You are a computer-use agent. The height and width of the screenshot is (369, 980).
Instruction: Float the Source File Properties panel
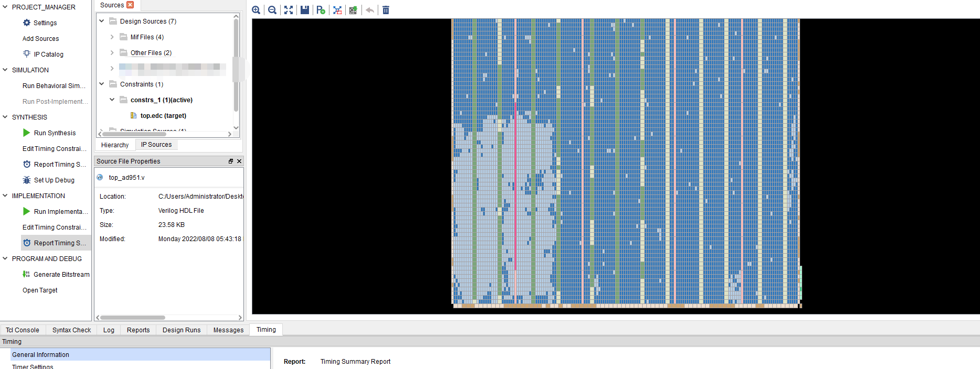click(x=231, y=161)
